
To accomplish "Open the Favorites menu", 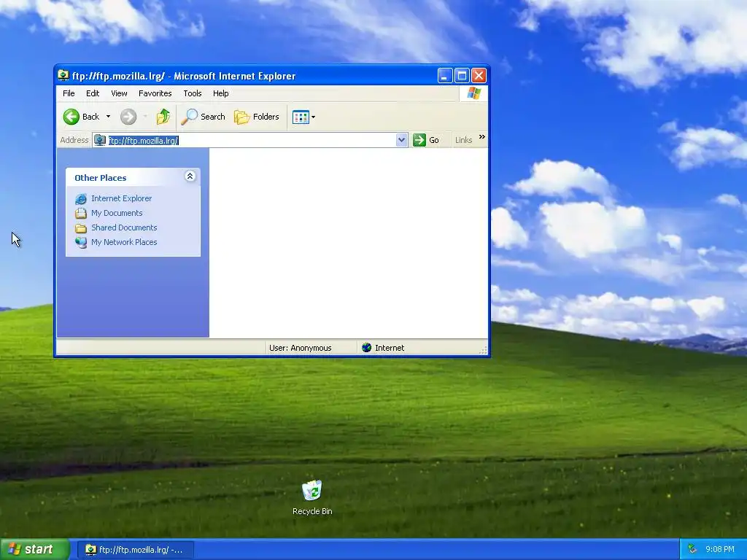I will [x=155, y=93].
